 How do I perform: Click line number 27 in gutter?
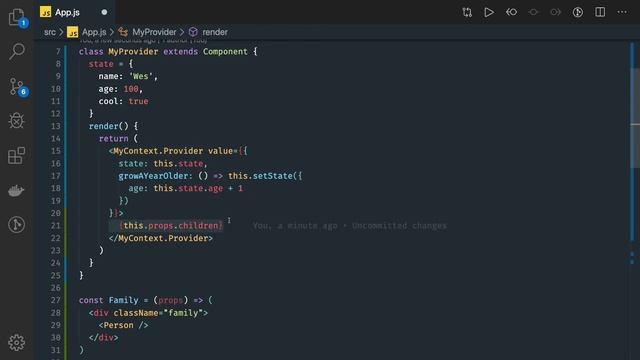click(x=56, y=300)
